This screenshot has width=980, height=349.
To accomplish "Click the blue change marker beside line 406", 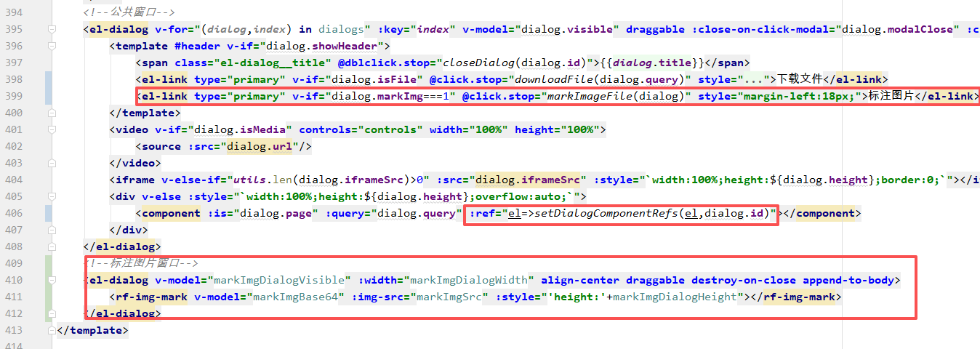I will [x=48, y=213].
